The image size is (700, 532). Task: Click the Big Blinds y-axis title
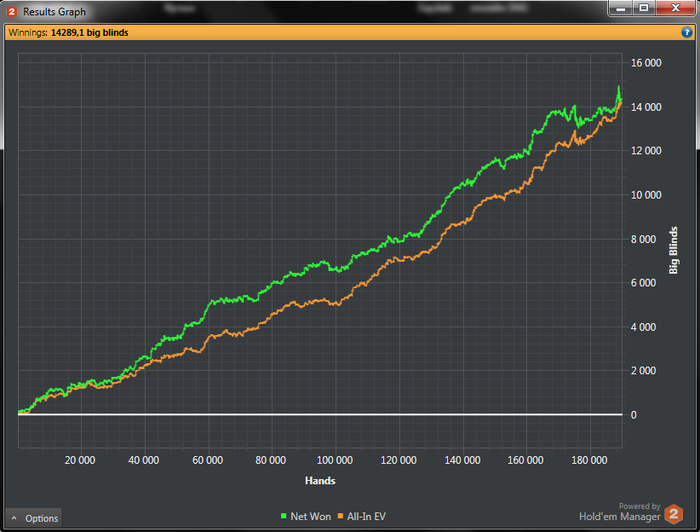pos(673,250)
